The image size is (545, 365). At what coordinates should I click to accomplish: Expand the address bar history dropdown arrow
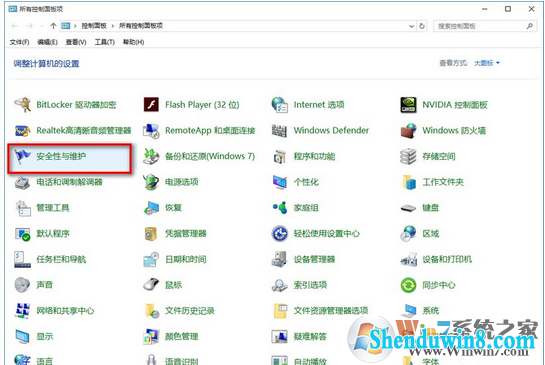point(412,26)
